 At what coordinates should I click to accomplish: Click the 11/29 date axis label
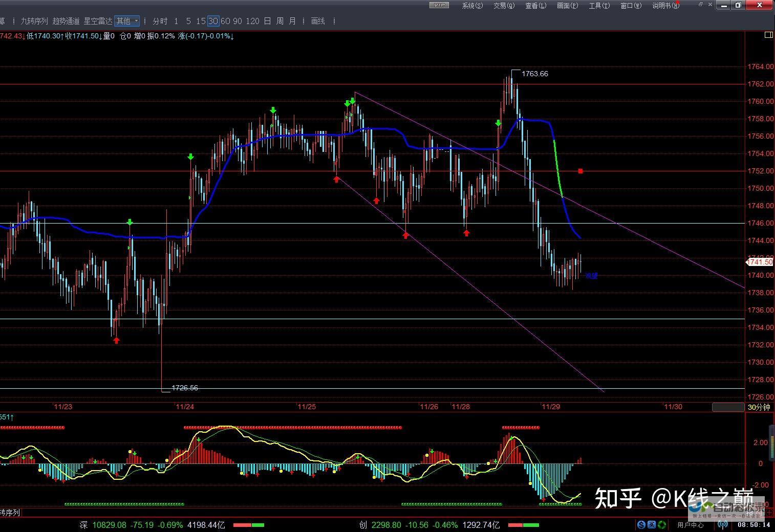click(x=551, y=407)
